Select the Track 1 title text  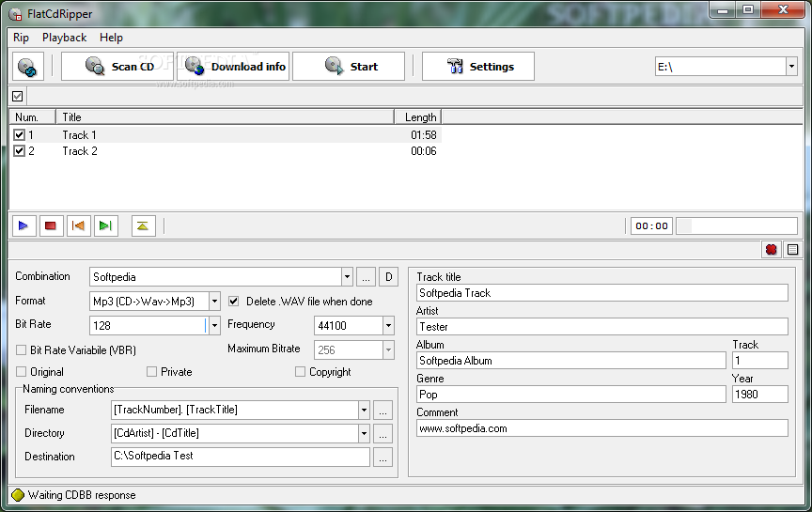(x=79, y=135)
